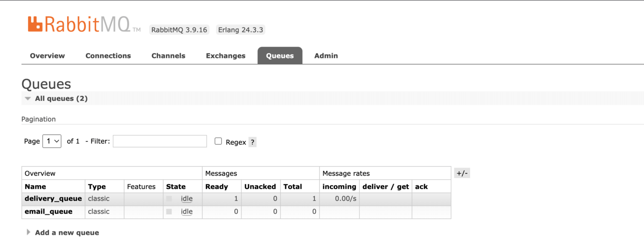Collapse the All queues section

(56, 99)
